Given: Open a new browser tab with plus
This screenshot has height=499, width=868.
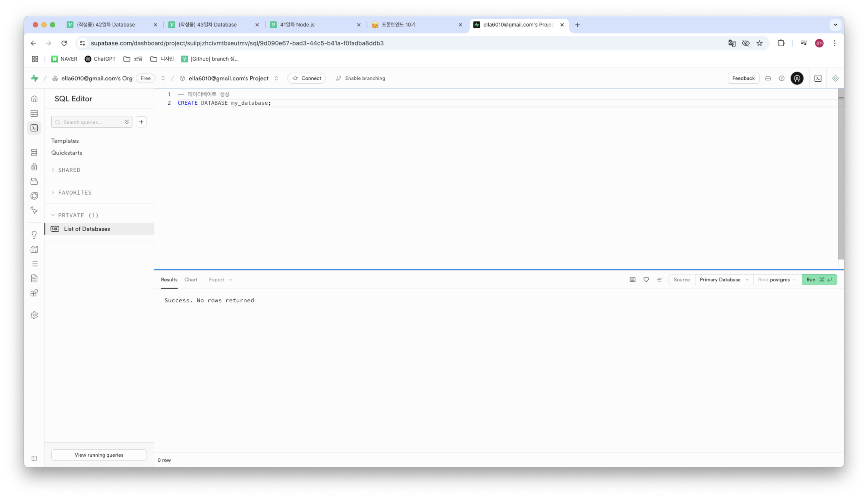Looking at the screenshot, I should (577, 25).
